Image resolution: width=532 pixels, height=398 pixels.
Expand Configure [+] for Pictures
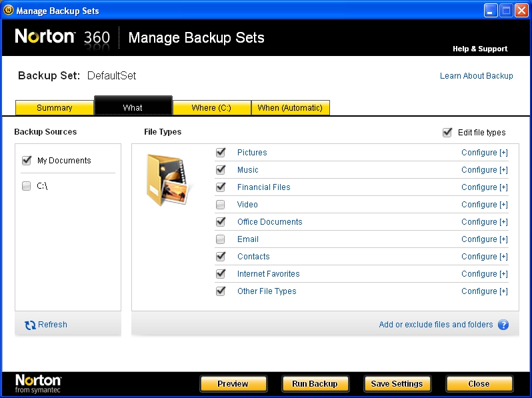click(x=485, y=153)
